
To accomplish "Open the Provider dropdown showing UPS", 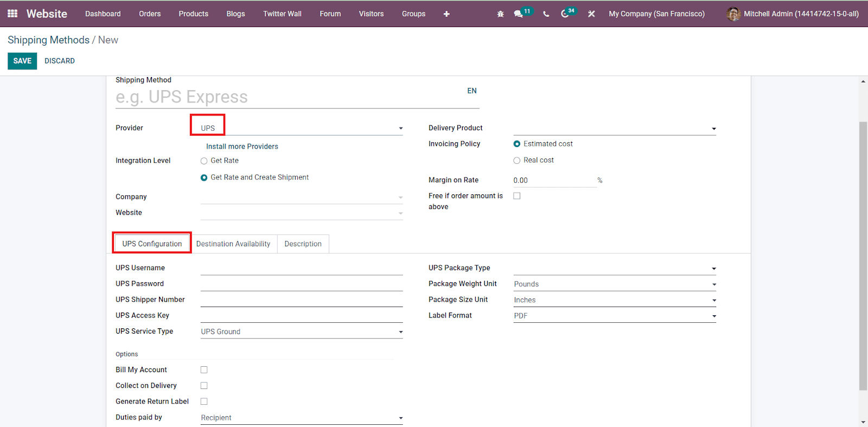I will (302, 128).
